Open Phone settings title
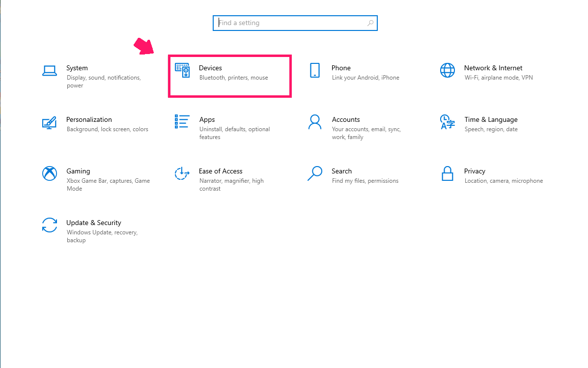Viewport: 588px width, 368px height. [341, 68]
